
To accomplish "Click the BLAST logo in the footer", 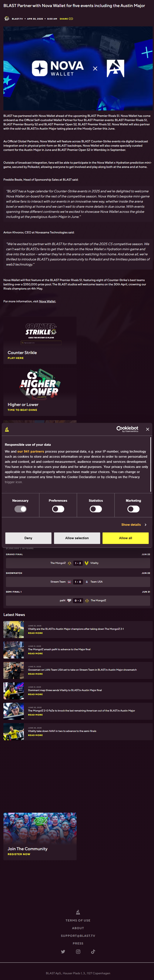I will 78,912.
